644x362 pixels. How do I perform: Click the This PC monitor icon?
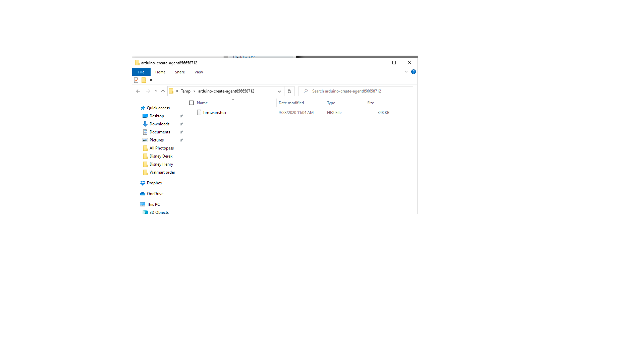pos(143,204)
